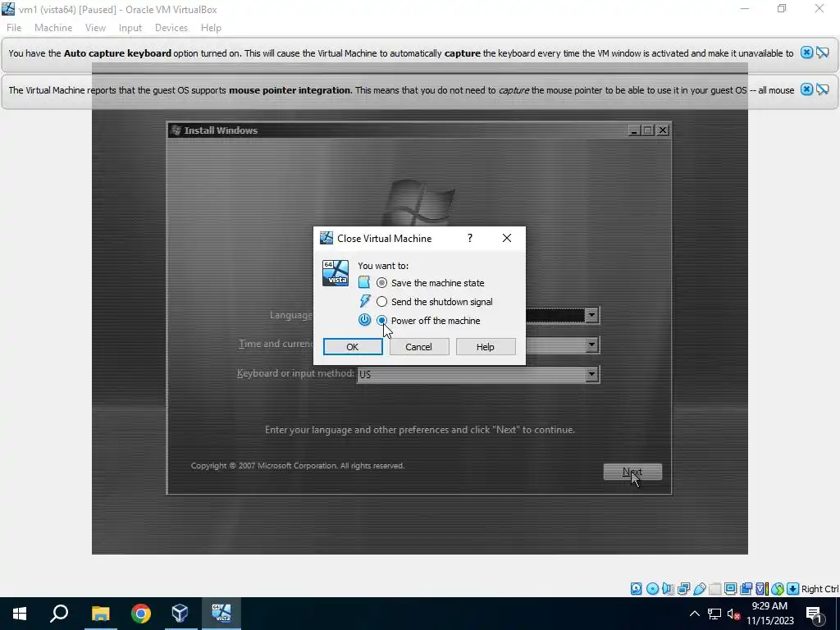The height and width of the screenshot is (630, 840).
Task: Click Next in Install Windows window
Action: tap(632, 472)
